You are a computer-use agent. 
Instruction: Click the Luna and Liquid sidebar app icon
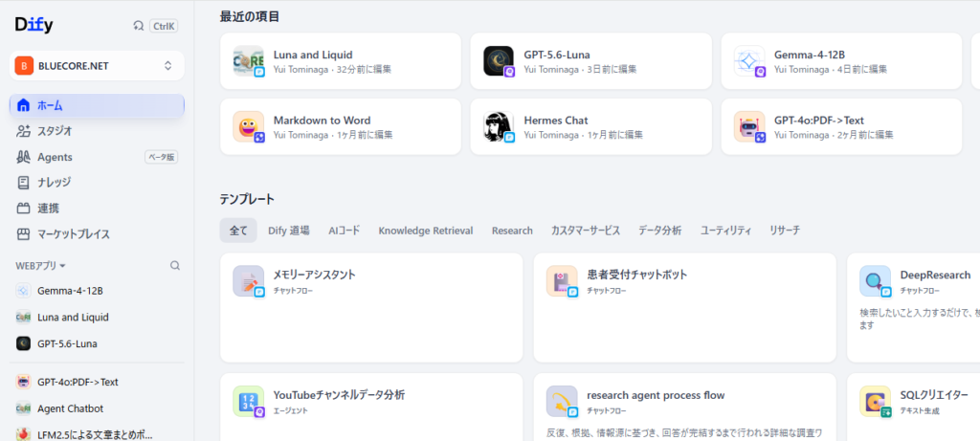pyautogui.click(x=23, y=317)
